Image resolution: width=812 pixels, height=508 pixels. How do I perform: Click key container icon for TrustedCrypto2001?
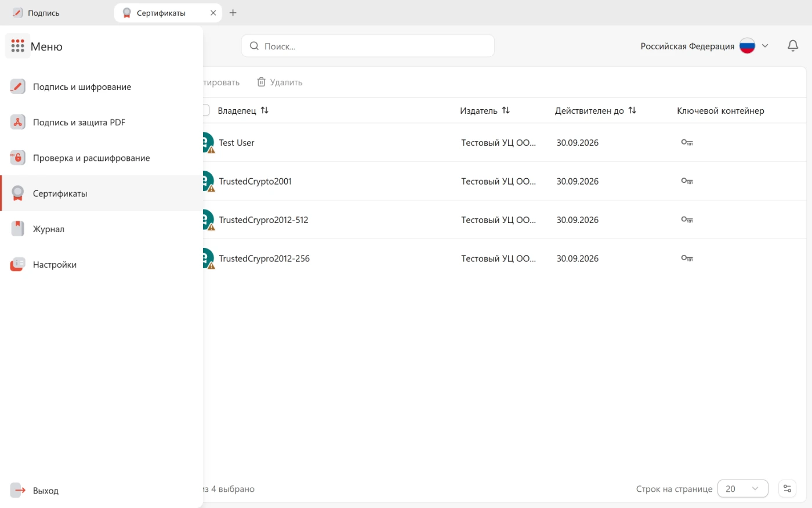click(x=687, y=181)
